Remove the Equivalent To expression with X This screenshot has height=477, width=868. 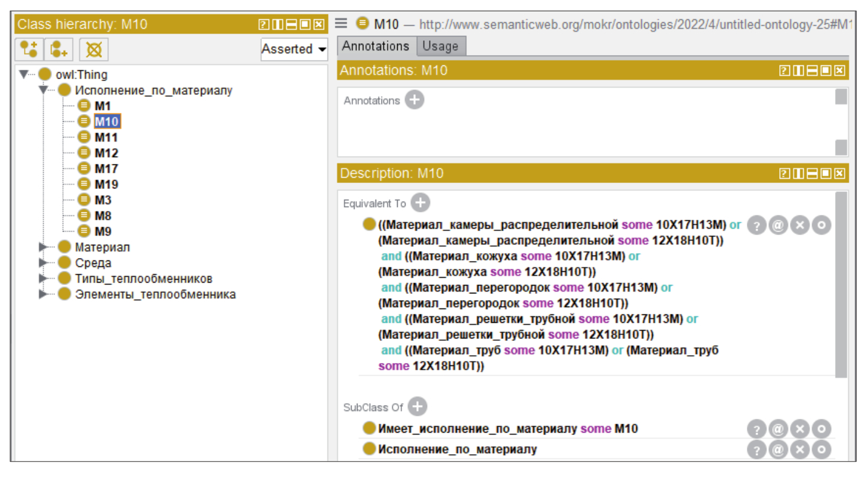(800, 226)
